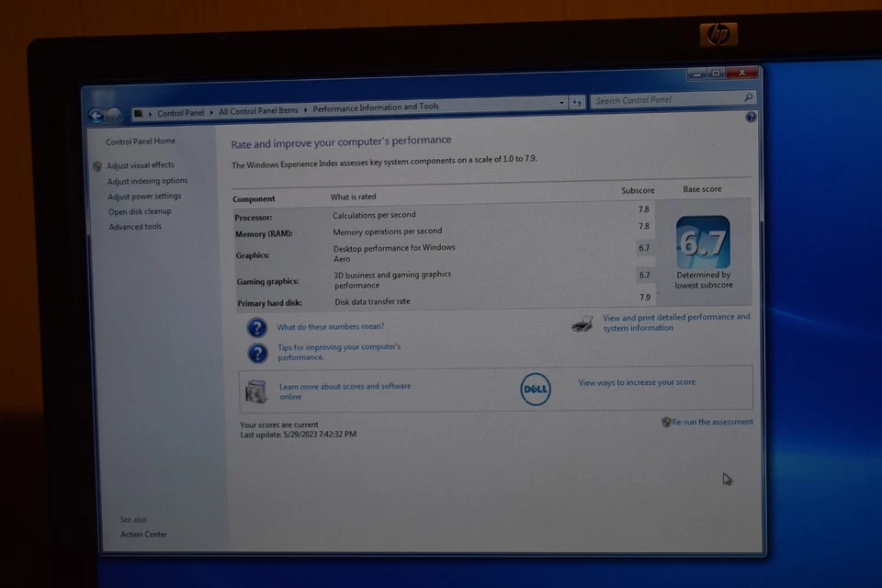Click the Dell logo badge
The width and height of the screenshot is (882, 588).
pos(535,389)
